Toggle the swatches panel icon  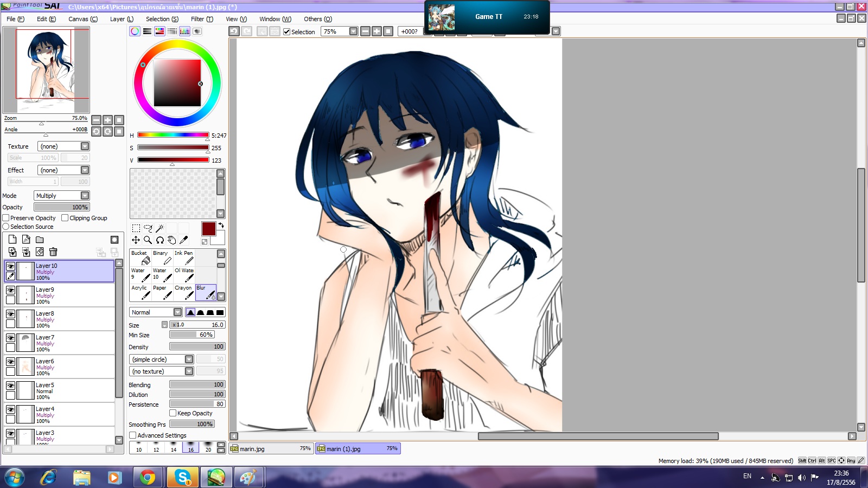pyautogui.click(x=184, y=31)
